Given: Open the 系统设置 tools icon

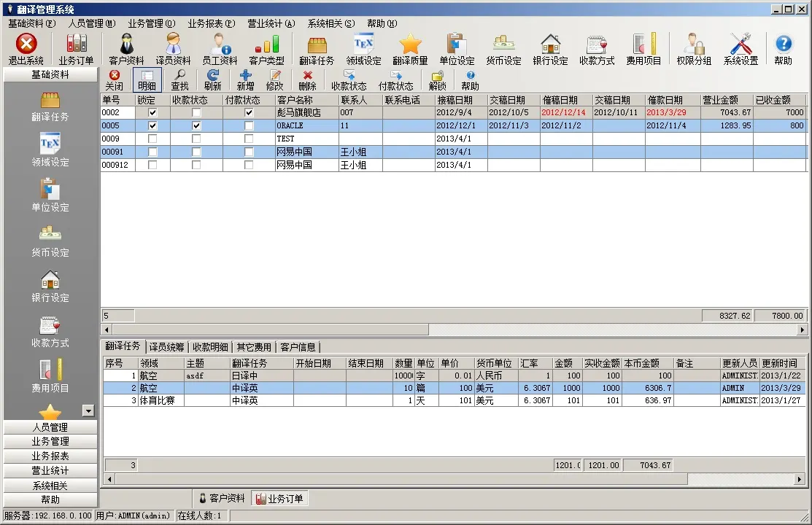Looking at the screenshot, I should pyautogui.click(x=741, y=44).
